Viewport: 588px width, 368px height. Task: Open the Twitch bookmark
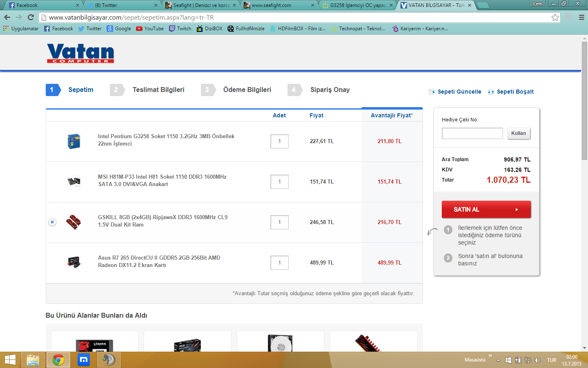pyautogui.click(x=180, y=29)
